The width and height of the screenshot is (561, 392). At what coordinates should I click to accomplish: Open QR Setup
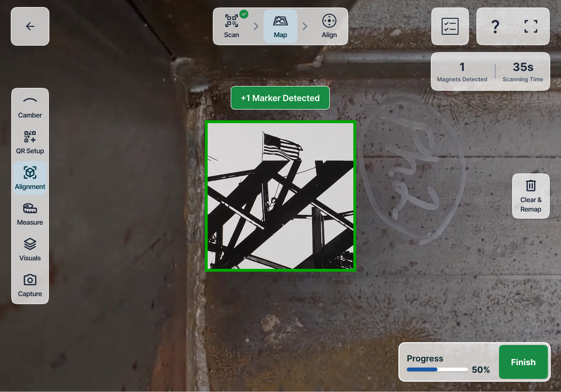coord(30,142)
